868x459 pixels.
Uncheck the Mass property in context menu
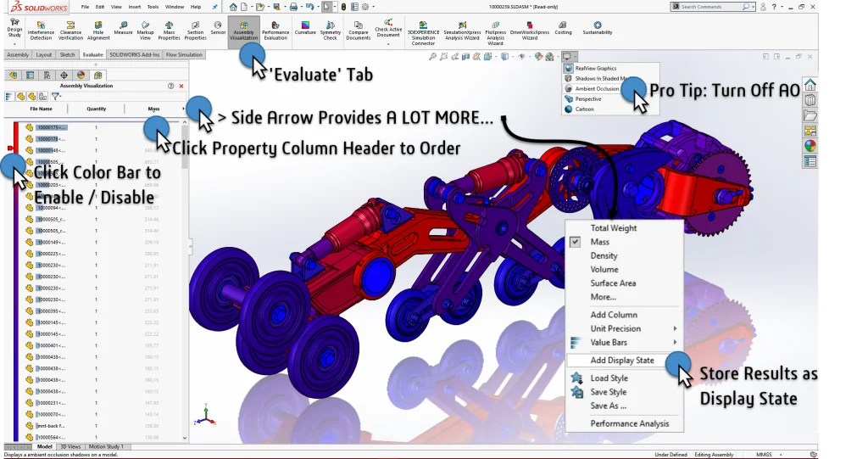coord(599,242)
